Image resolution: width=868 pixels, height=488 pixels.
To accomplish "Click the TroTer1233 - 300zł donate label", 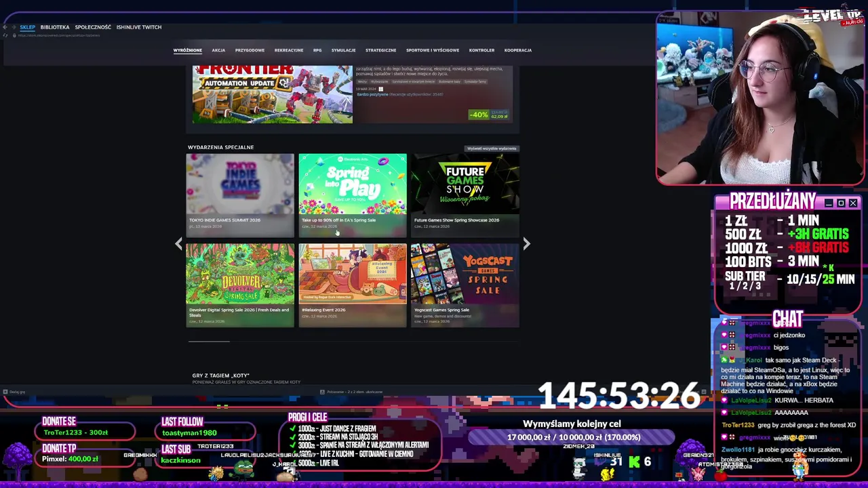I will tap(76, 432).
